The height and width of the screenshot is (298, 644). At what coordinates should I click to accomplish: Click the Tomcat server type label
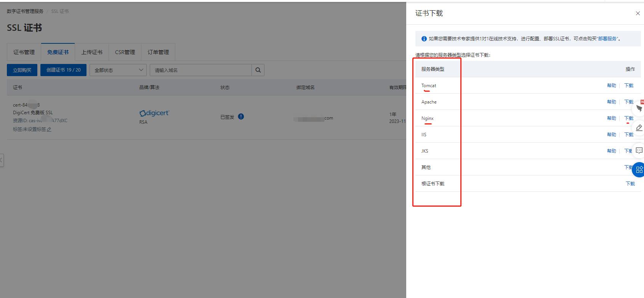(429, 86)
